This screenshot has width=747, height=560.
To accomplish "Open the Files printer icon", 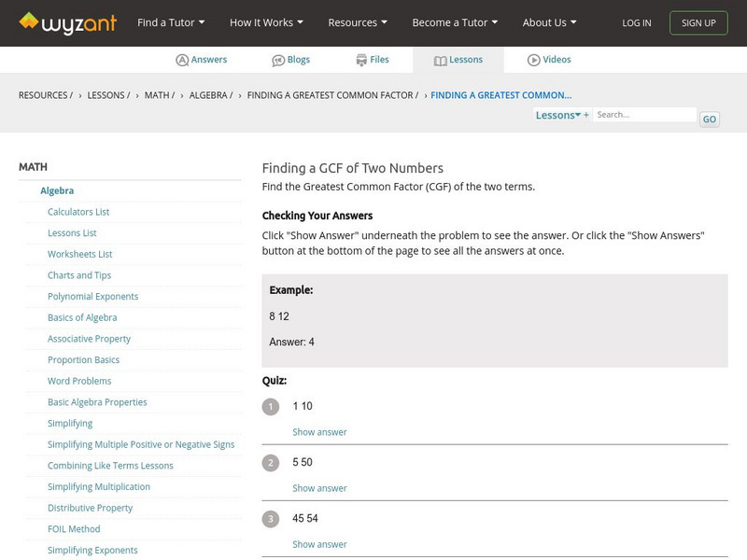I will [x=361, y=60].
